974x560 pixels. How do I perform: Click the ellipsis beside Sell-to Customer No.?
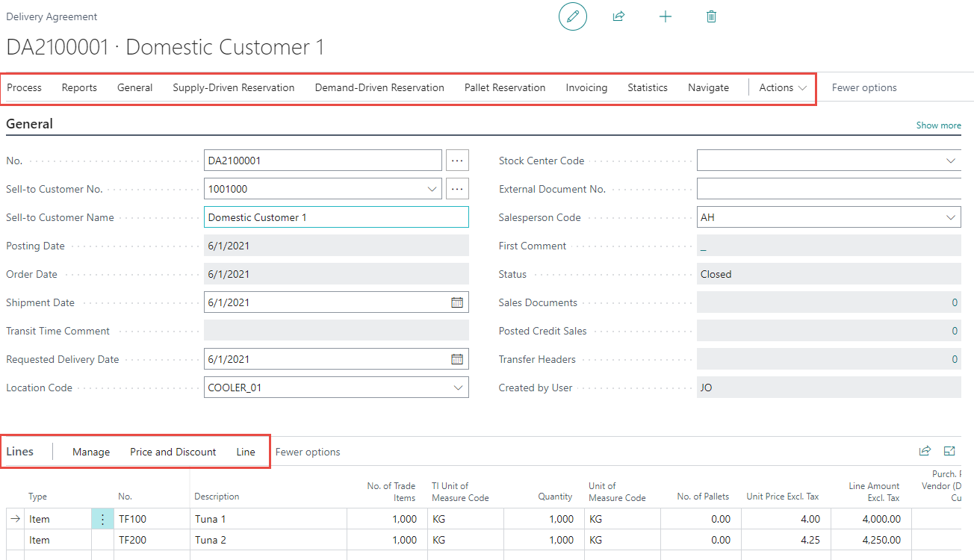457,189
